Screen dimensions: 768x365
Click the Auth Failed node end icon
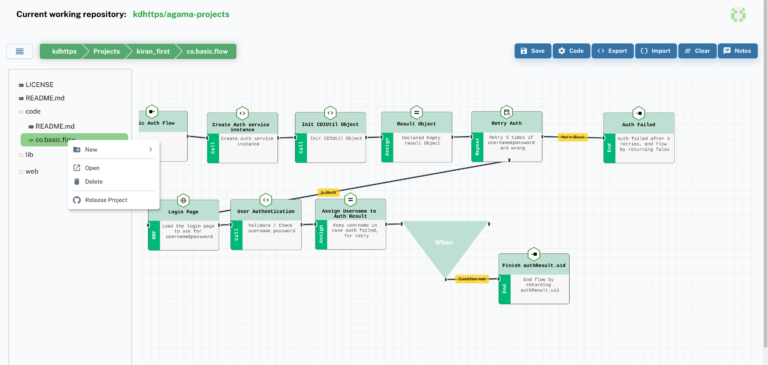(x=639, y=113)
